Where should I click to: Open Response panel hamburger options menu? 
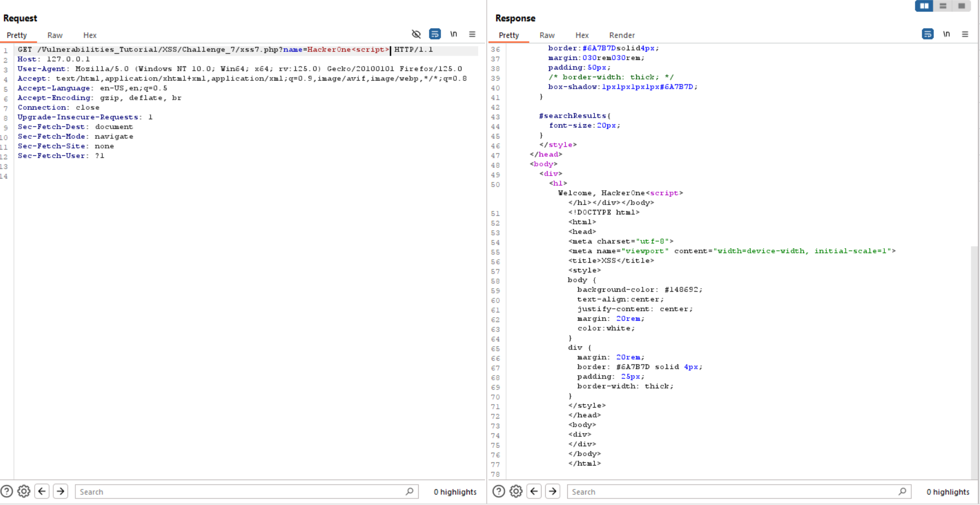[x=965, y=34]
